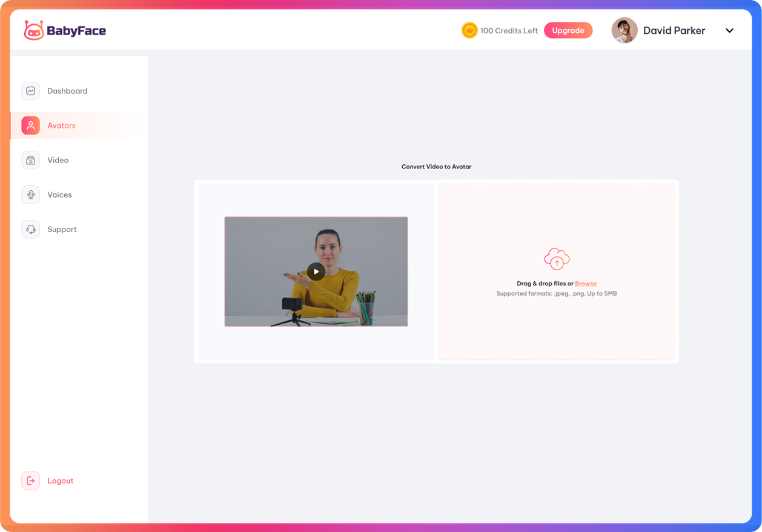The width and height of the screenshot is (762, 532).
Task: Click the Logout arrow icon
Action: coord(31,480)
